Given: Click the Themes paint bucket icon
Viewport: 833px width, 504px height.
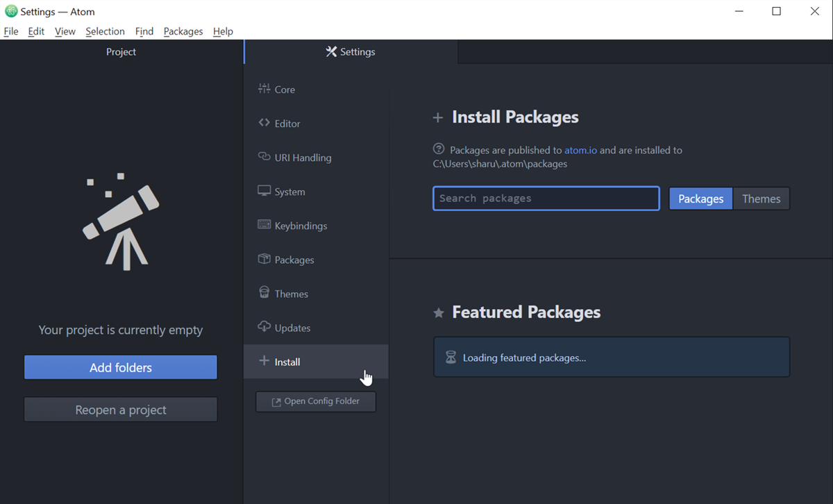Looking at the screenshot, I should pyautogui.click(x=264, y=293).
